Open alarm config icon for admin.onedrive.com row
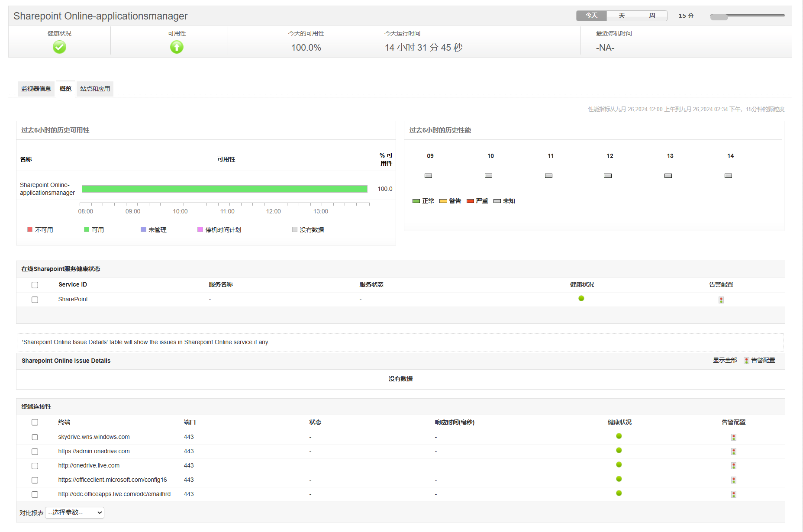 [734, 451]
